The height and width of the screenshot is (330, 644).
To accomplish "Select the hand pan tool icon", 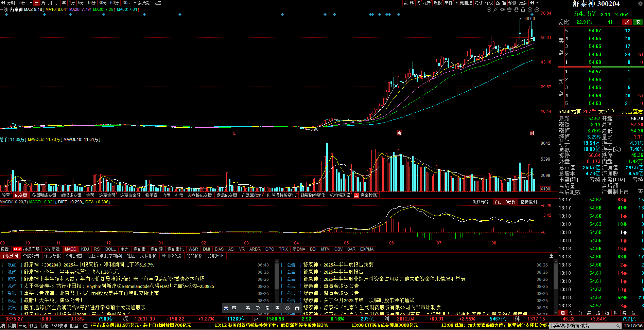I will pyautogui.click(x=516, y=10).
